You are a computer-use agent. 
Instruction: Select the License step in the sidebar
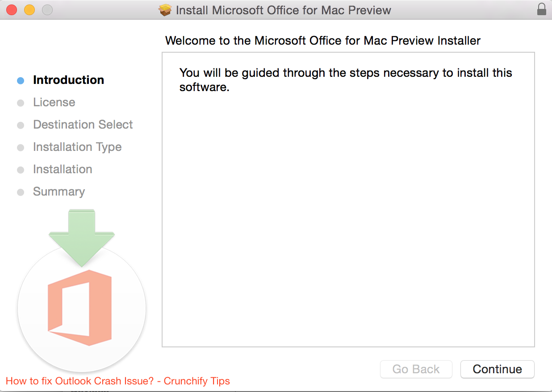click(x=54, y=102)
